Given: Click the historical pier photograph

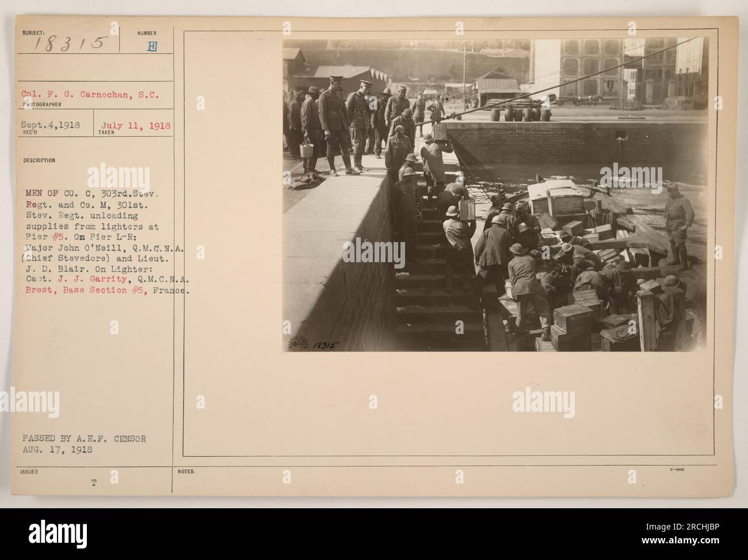Looking at the screenshot, I should point(495,195).
